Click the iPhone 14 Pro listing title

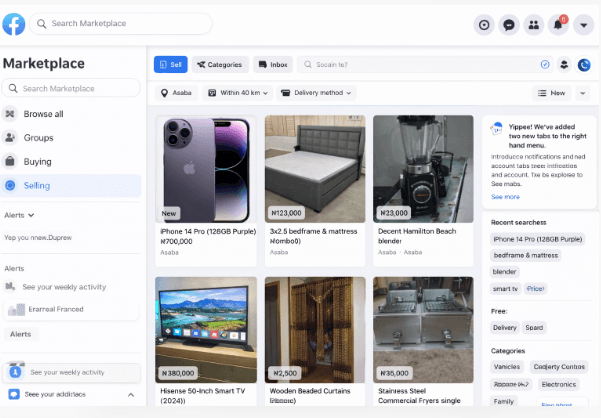208,231
